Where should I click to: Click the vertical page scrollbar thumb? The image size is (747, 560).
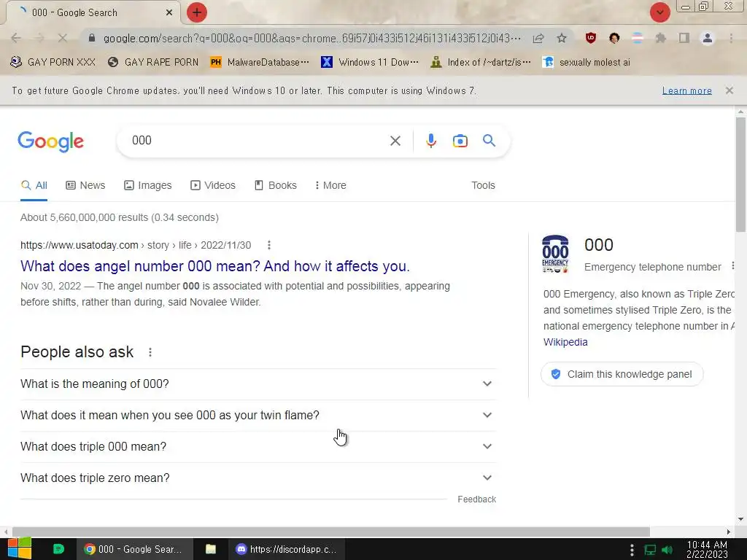pyautogui.click(x=740, y=174)
